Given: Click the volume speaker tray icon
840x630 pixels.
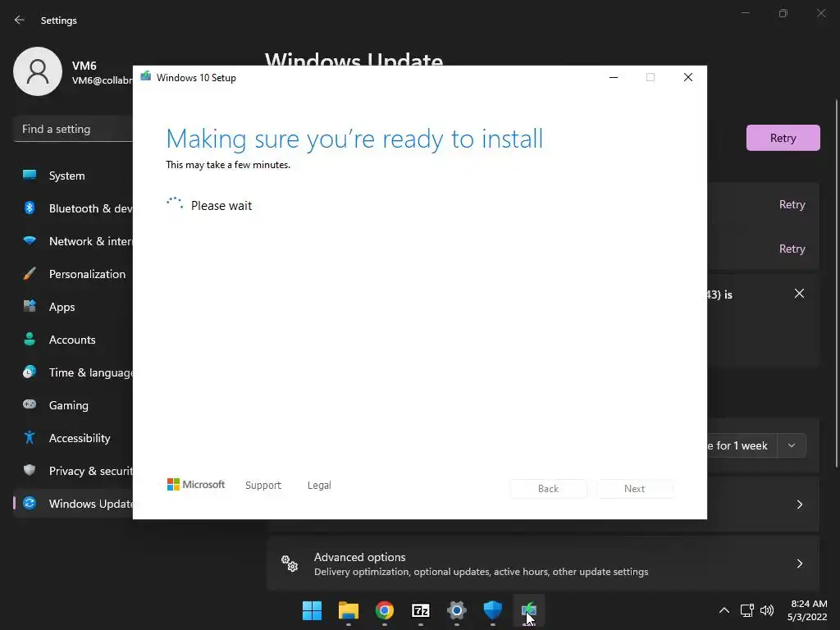Looking at the screenshot, I should tap(767, 610).
